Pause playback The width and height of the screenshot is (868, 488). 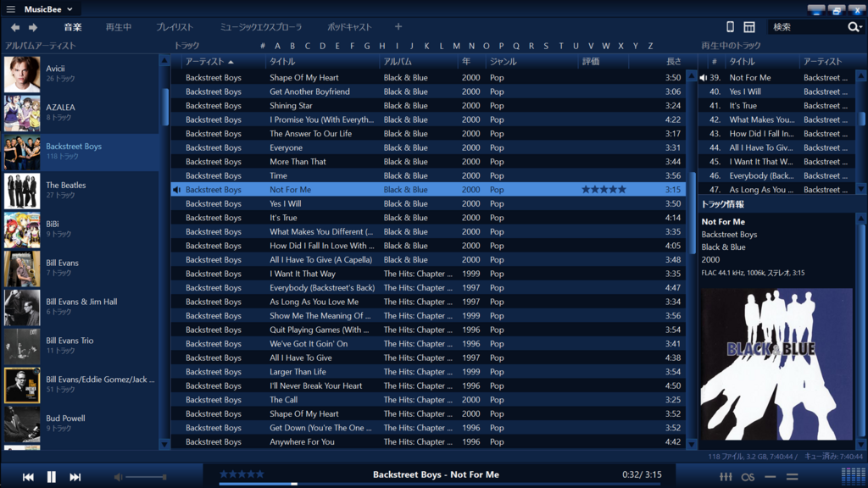click(x=52, y=477)
